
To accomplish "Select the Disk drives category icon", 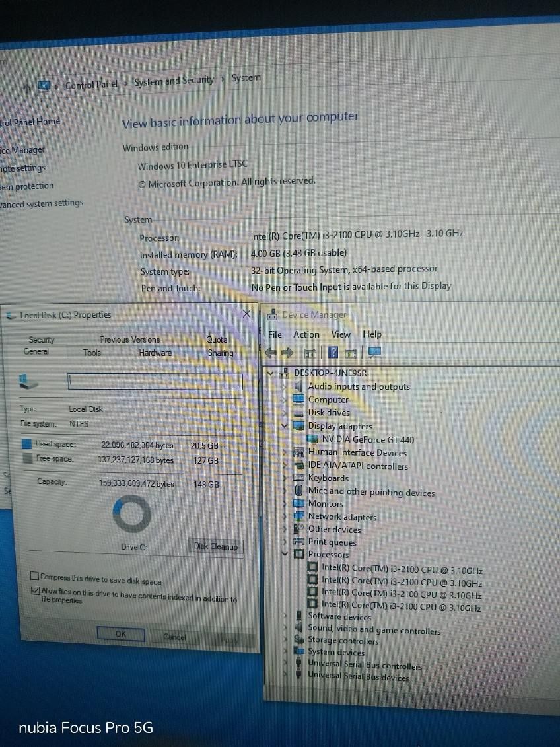I will 298,413.
